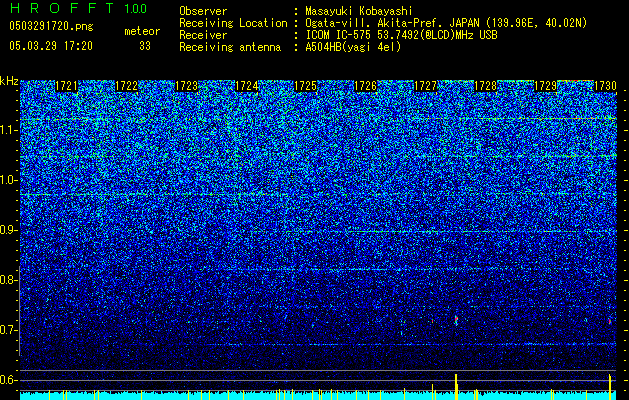The width and height of the screenshot is (629, 400).
Task: Click the Ogata-vill. Akita-Pref. JAPAN location text
Action: (x=446, y=23)
